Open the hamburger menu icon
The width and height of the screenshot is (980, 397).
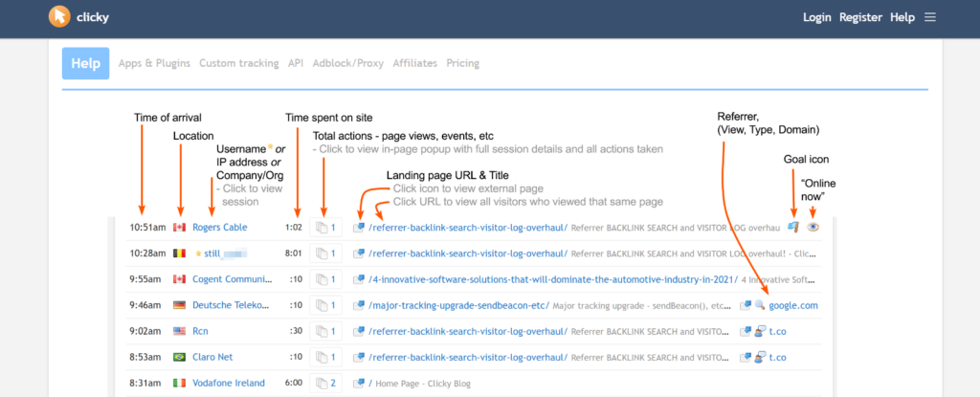pyautogui.click(x=930, y=17)
